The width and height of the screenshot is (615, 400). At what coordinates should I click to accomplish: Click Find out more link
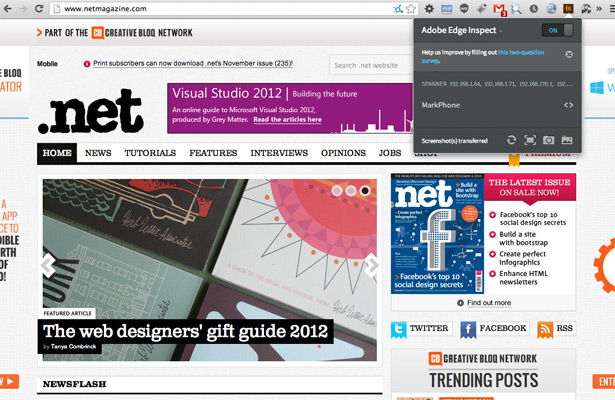point(489,303)
